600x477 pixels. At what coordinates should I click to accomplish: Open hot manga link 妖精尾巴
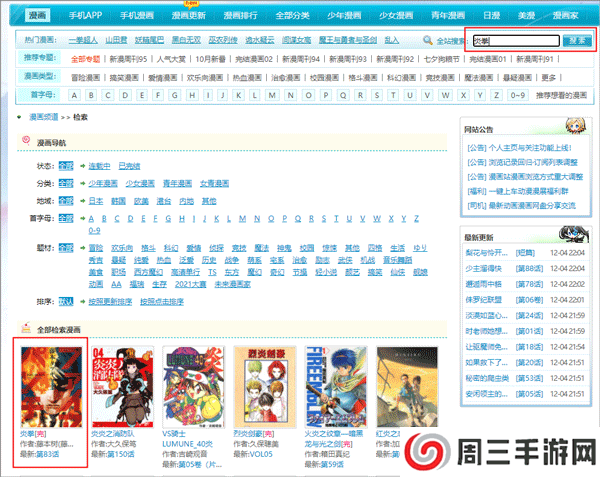click(149, 40)
